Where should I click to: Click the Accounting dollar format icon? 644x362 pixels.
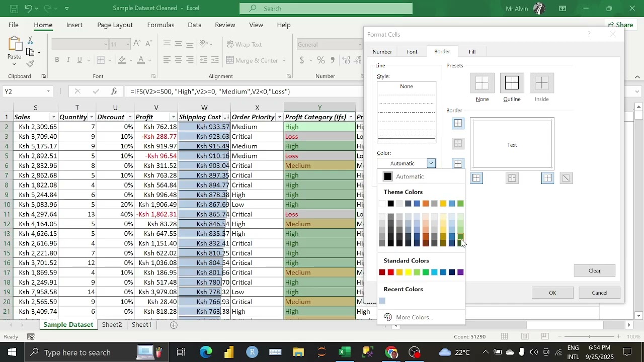click(302, 60)
